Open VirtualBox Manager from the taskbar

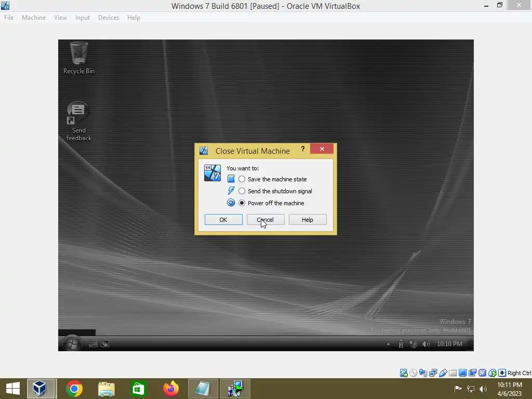coord(41,389)
